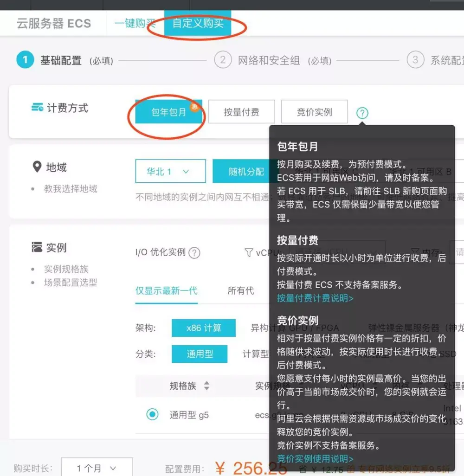Click step 1 基础配置 circle

tap(25, 59)
